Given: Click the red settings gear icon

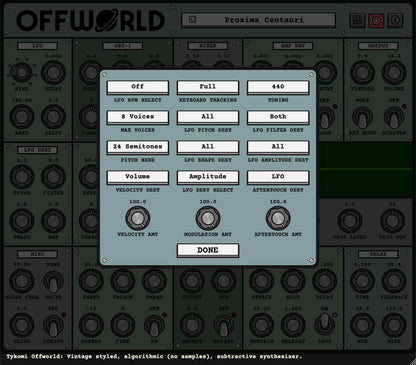Looking at the screenshot, I should 376,20.
